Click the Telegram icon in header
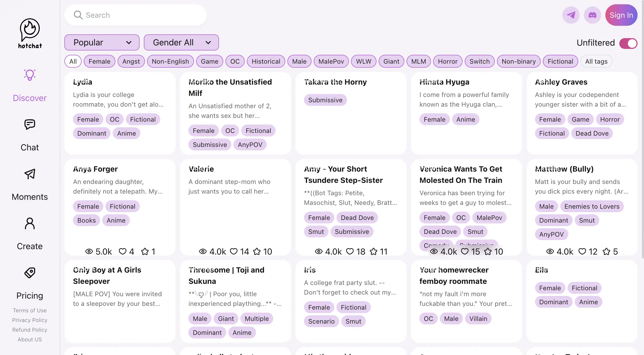The height and width of the screenshot is (355, 644). coord(571,15)
